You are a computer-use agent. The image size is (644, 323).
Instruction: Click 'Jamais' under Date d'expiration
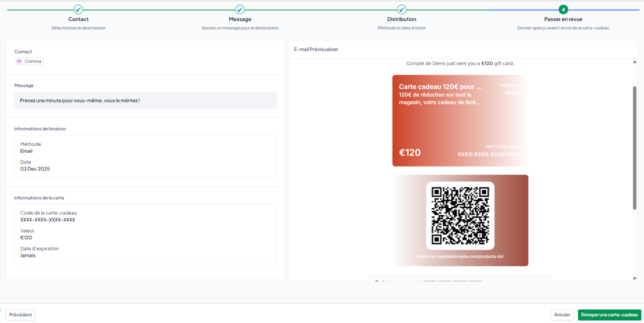coord(28,255)
